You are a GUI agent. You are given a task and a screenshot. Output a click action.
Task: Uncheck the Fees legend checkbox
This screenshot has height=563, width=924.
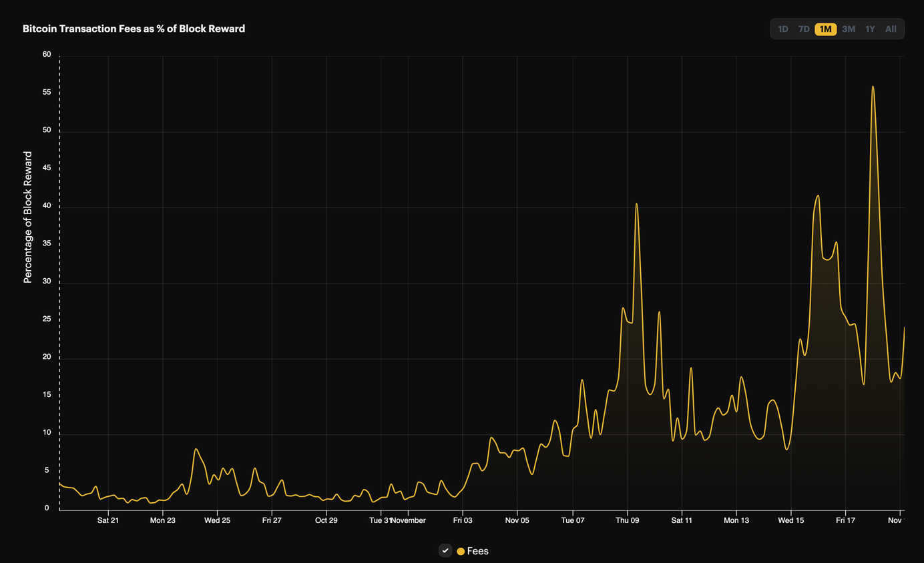(445, 550)
